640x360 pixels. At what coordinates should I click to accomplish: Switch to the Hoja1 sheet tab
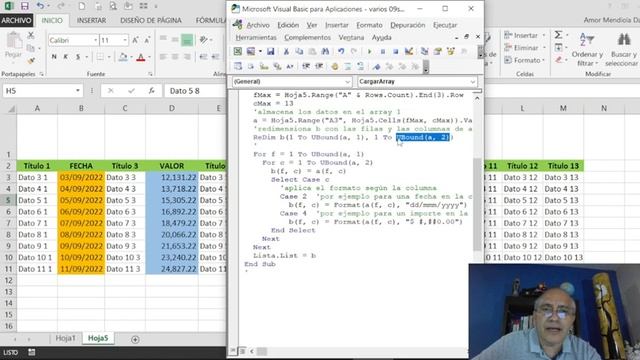coord(65,338)
